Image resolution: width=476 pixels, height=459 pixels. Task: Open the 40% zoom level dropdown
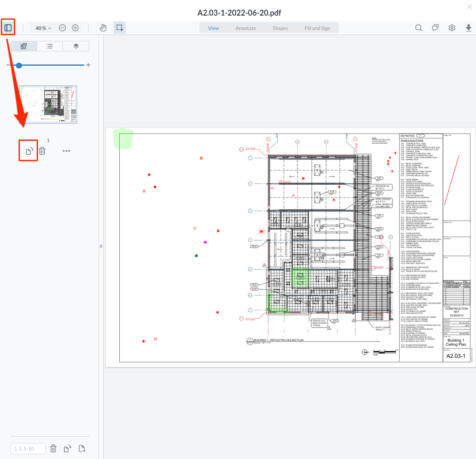pyautogui.click(x=43, y=28)
